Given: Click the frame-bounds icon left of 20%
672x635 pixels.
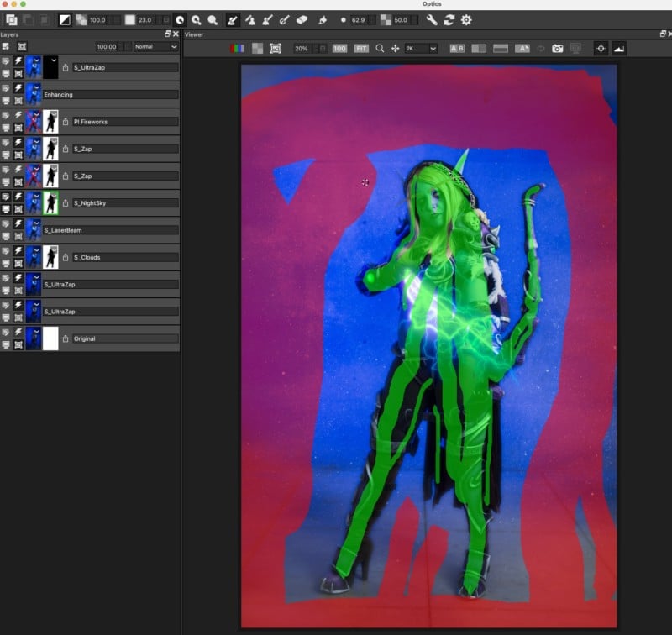Looking at the screenshot, I should (x=276, y=49).
